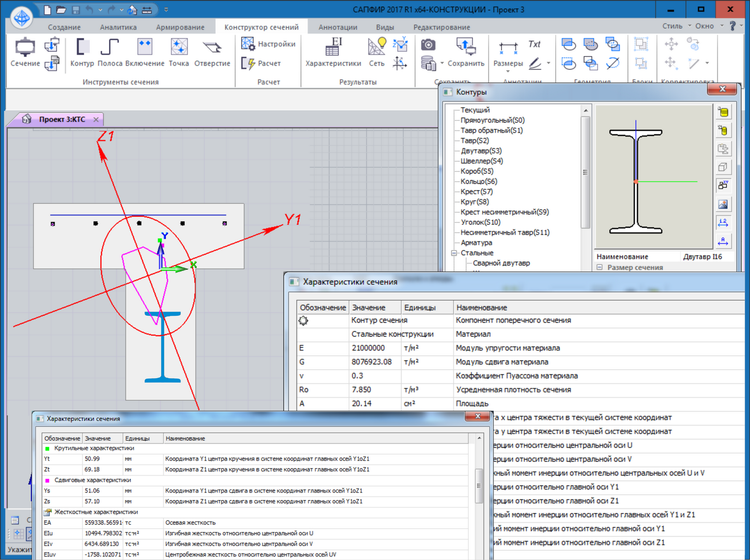Screen dimensions: 750x560
Task: Open Характеристики results table
Action: 333,53
